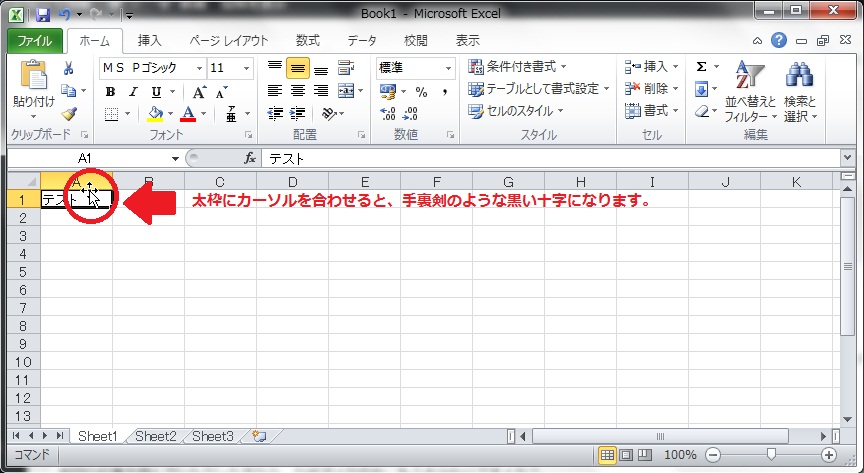Click the Undo icon in quick access toolbar
Image resolution: width=864 pixels, height=473 pixels.
coord(64,14)
